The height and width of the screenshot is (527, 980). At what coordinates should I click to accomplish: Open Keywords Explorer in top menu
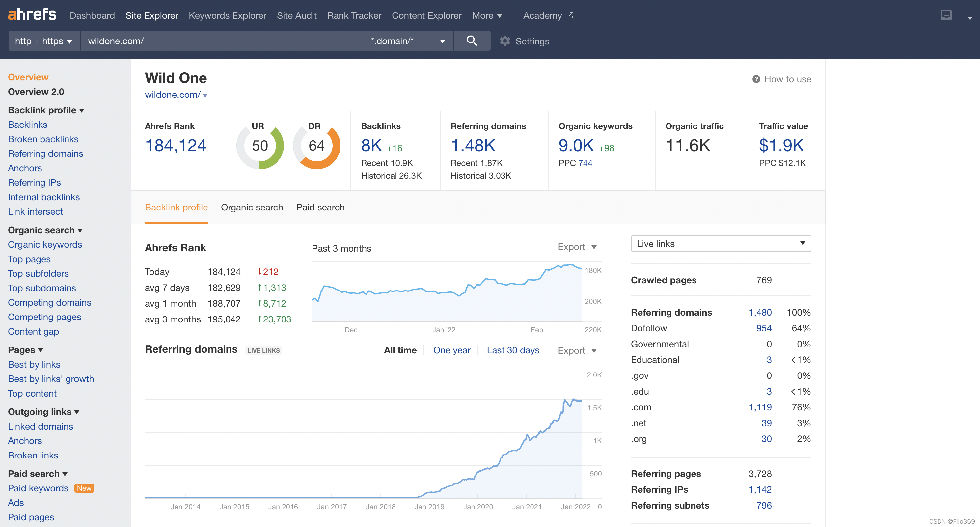pyautogui.click(x=227, y=15)
